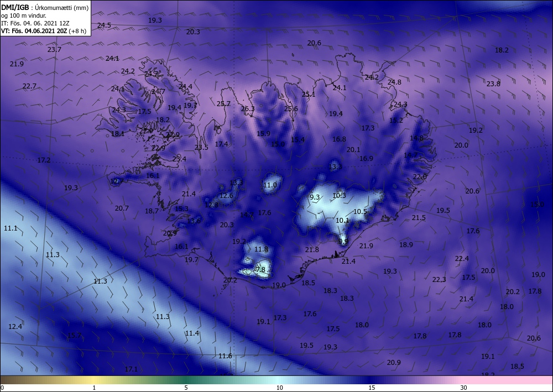This screenshot has width=553, height=392.
Task: Click the 24.5 value label
Action: point(104,25)
